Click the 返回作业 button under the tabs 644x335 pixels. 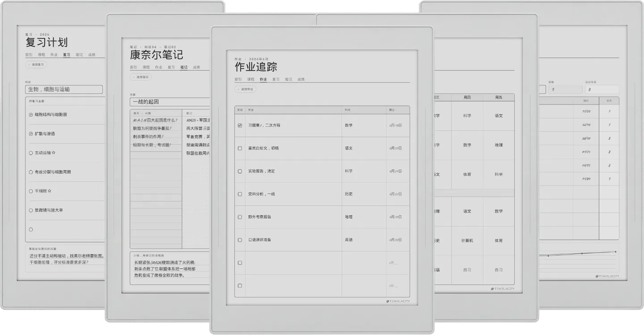point(246,89)
